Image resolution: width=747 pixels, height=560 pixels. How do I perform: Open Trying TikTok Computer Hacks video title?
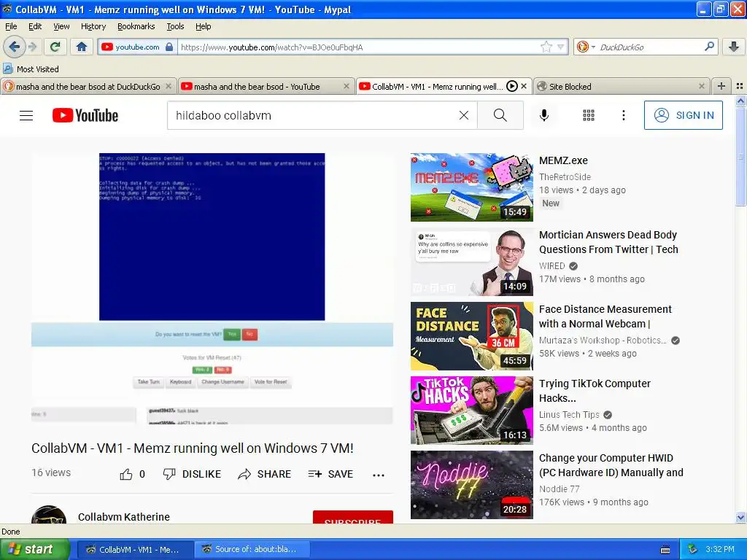[595, 391]
